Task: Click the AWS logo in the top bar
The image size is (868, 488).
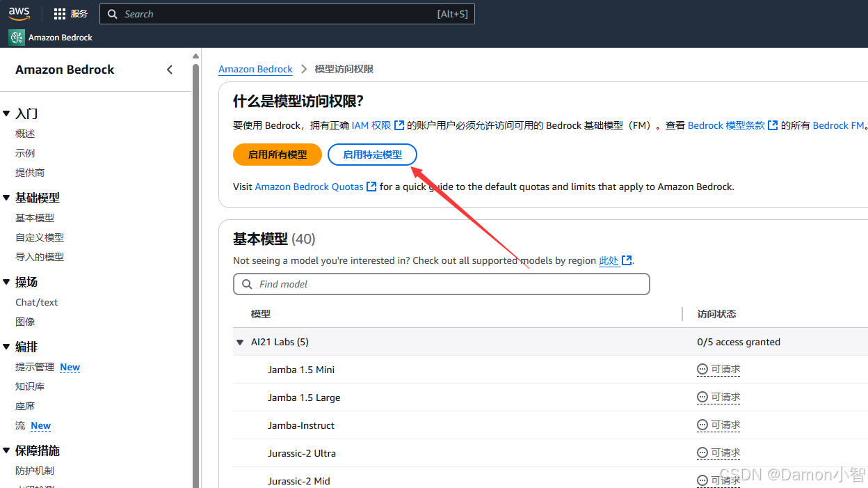Action: tap(19, 14)
